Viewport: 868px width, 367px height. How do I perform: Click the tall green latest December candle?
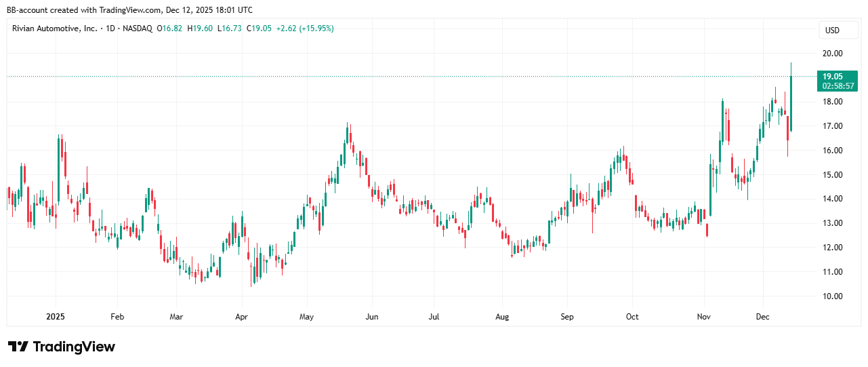(791, 102)
